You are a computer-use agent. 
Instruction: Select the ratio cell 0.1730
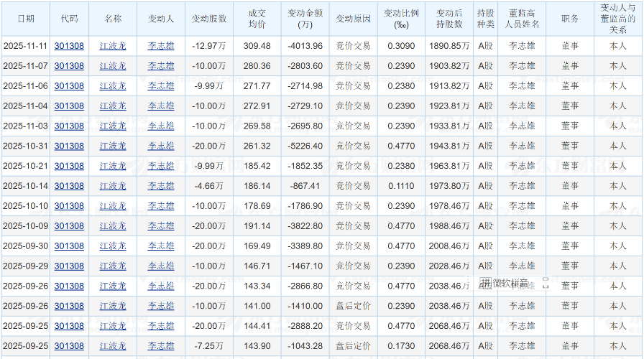tap(401, 346)
